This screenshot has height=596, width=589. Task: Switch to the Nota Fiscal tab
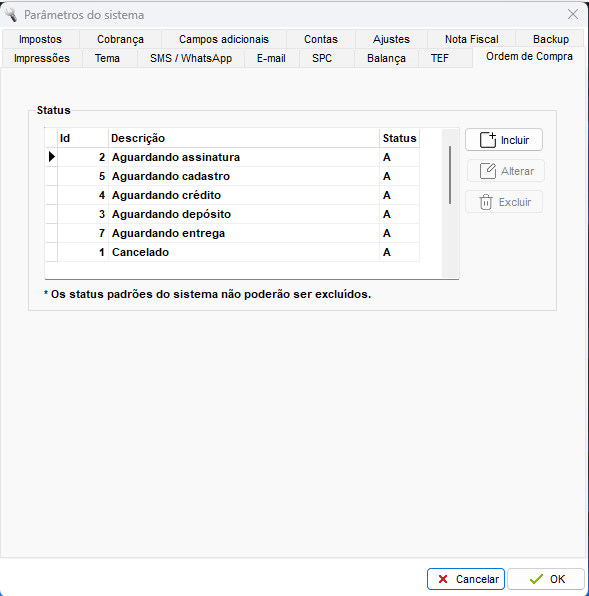[471, 39]
